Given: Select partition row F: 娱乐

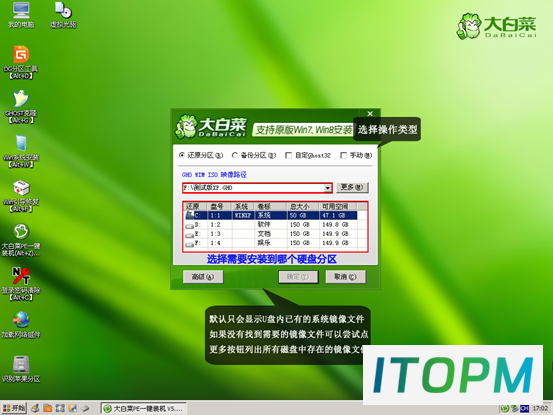Looking at the screenshot, I should [271, 243].
